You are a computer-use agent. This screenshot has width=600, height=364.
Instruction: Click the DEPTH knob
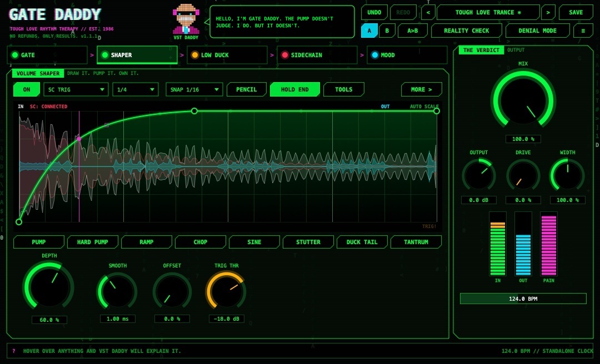[48, 286]
